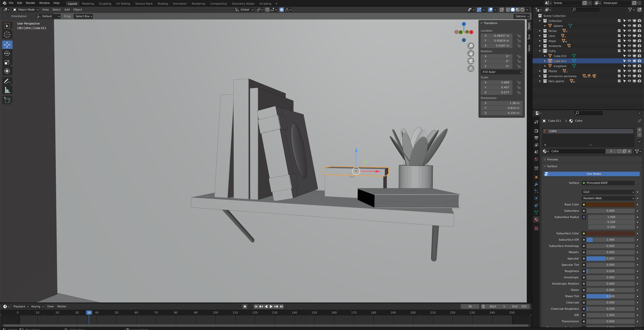Open the Options button in viewport header

522,16
